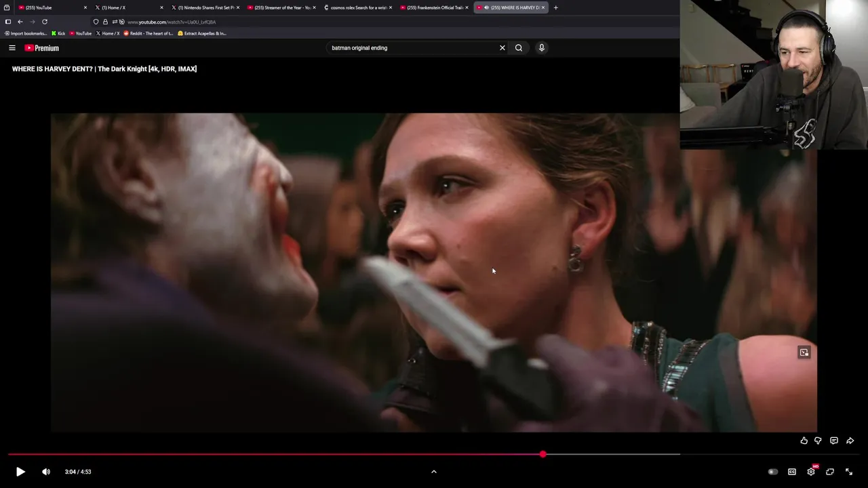Open a new browser tab with plus
Screen dimensions: 868x488
(556, 7)
